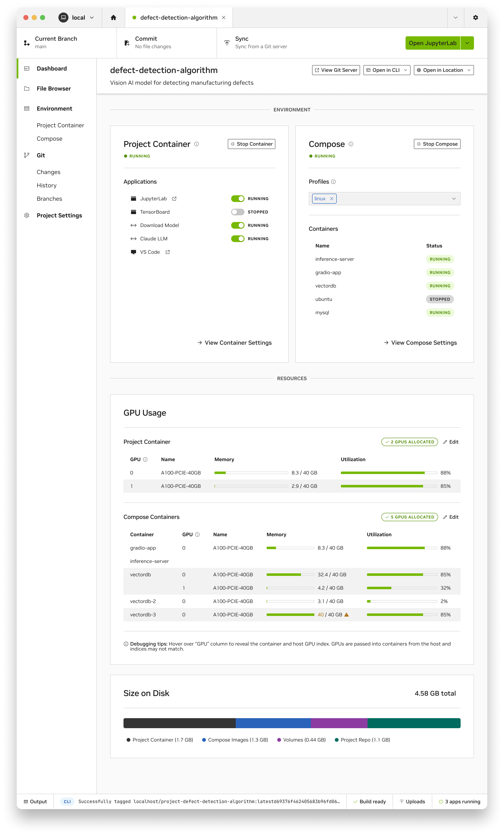Screen dimensions: 504x835
Task: Open Project Container under Environment
Action: point(60,125)
